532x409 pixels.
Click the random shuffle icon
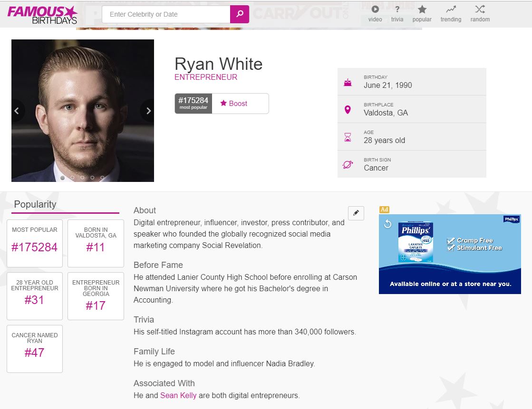click(x=480, y=9)
